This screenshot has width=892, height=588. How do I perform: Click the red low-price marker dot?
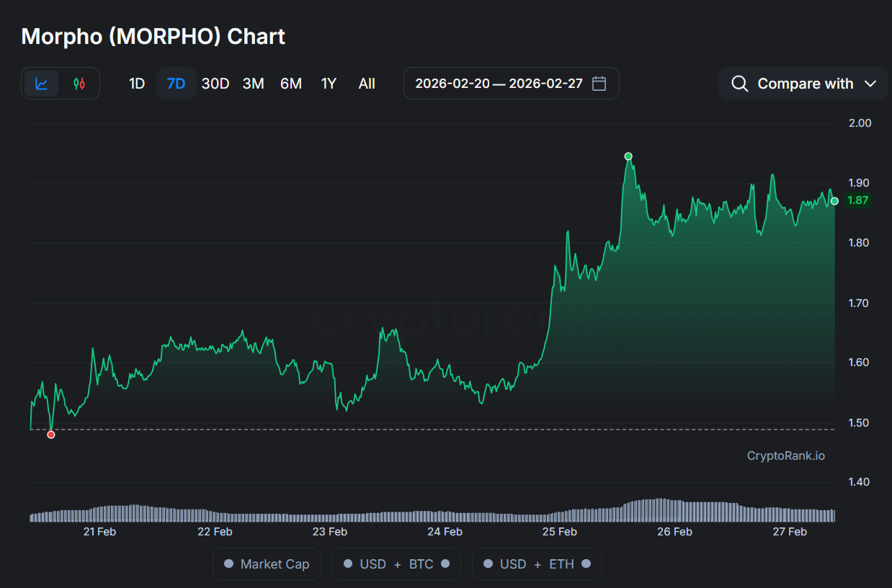[x=51, y=435]
